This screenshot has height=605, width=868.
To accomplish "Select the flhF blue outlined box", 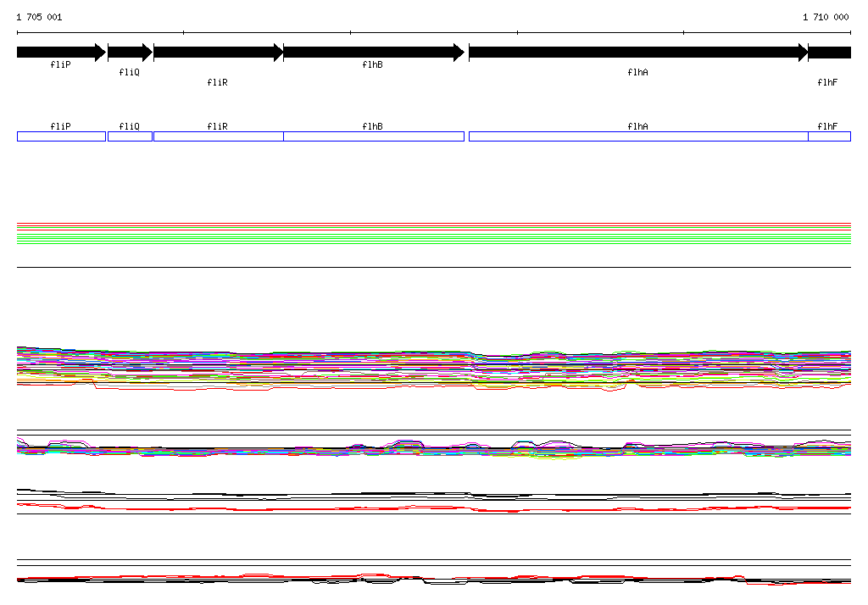I will [x=829, y=136].
